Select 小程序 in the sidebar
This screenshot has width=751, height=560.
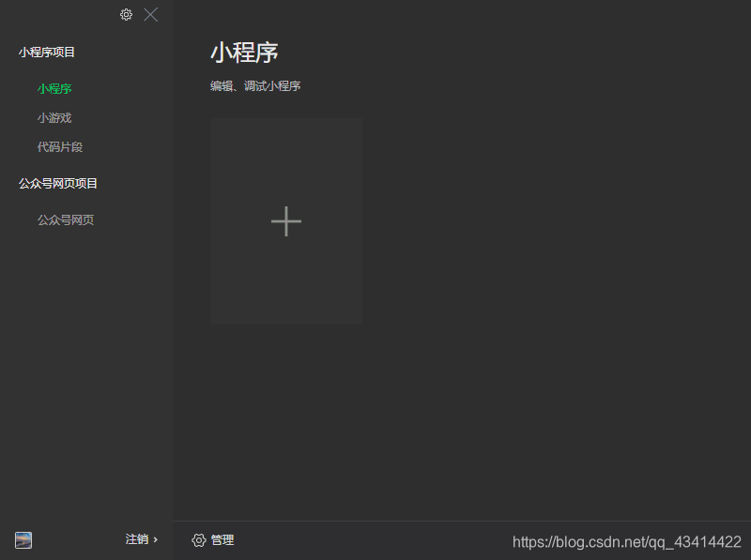tap(54, 88)
